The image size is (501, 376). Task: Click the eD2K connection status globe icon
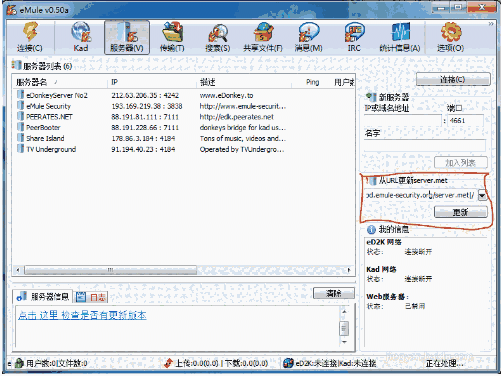click(x=288, y=363)
